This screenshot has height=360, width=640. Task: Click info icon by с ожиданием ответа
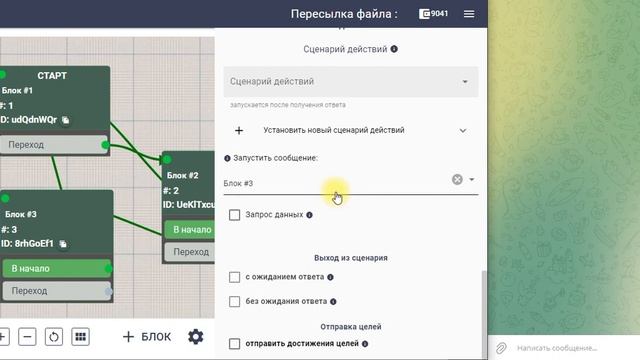330,277
